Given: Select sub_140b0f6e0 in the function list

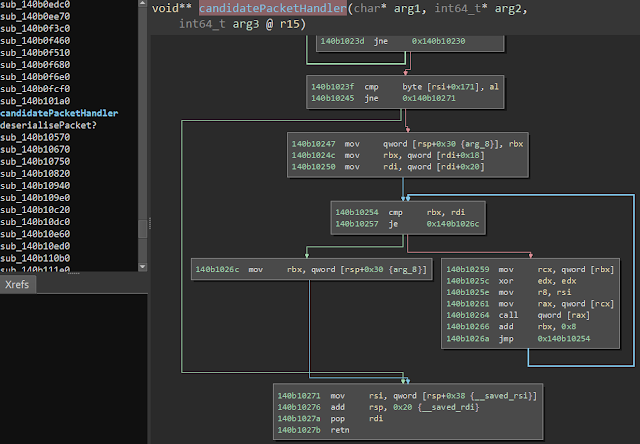Looking at the screenshot, I should pos(35,77).
